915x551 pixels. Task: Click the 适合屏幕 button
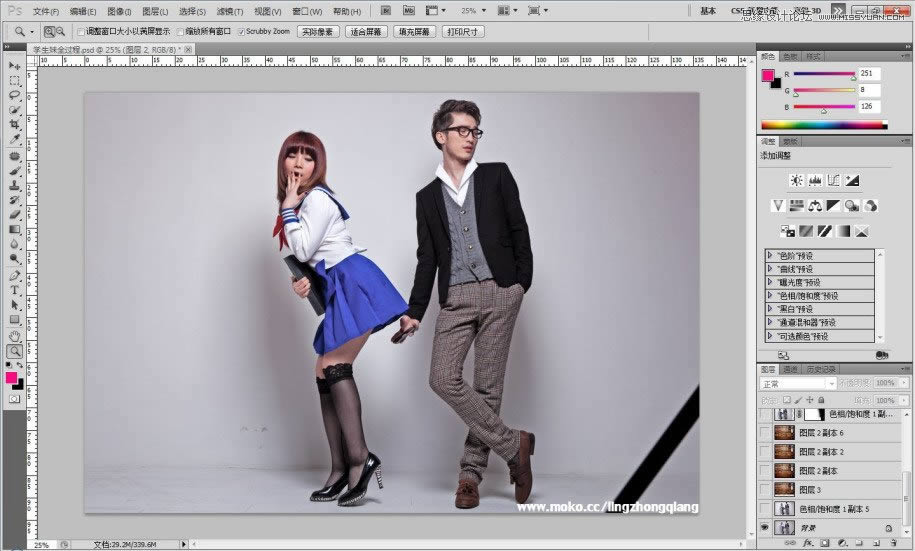click(x=365, y=32)
